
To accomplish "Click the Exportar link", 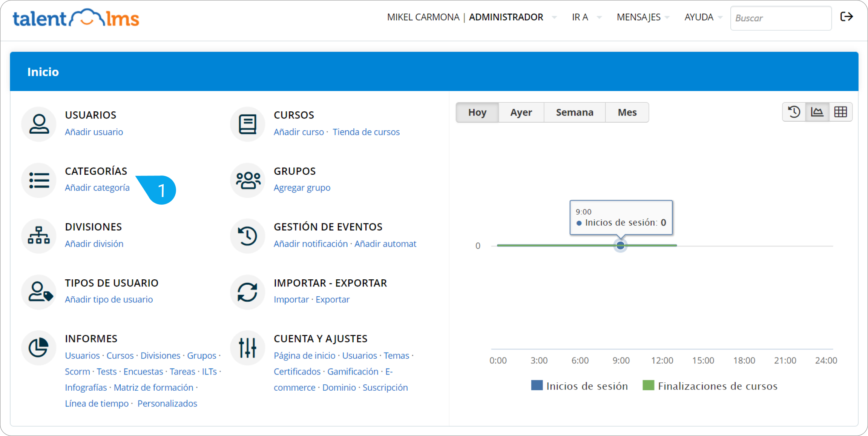I will [x=333, y=299].
